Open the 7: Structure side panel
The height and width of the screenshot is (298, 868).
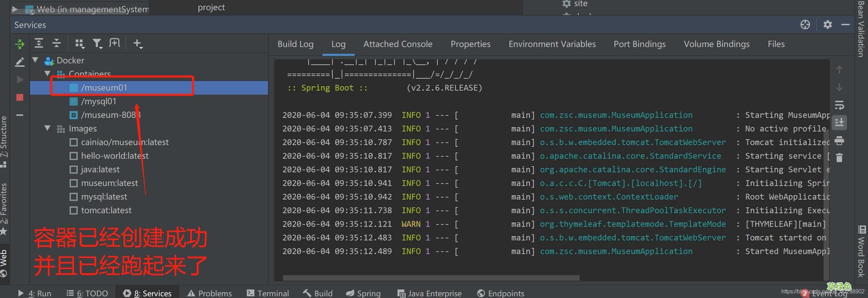(4, 141)
